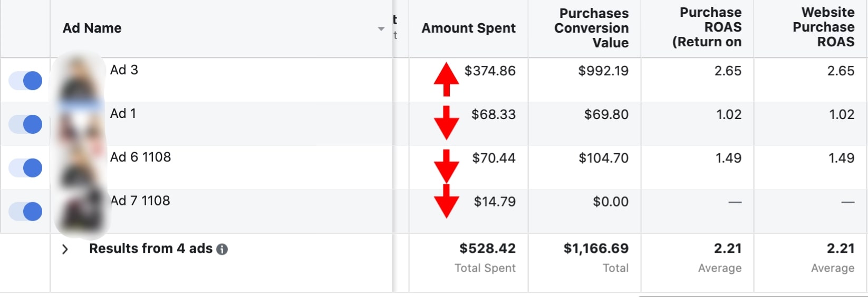868x297 pixels.
Task: Expand the Results from 4 ads row
Action: (x=65, y=249)
